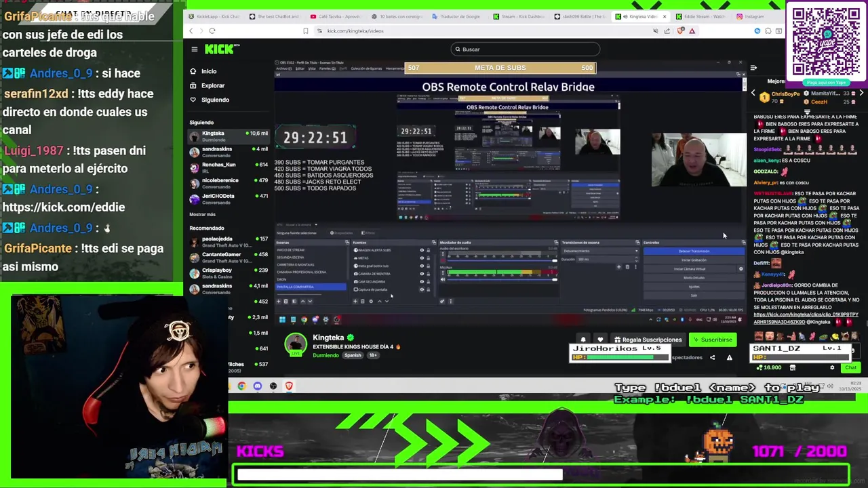
Task: Open the Brave Shields icon
Action: (x=682, y=30)
